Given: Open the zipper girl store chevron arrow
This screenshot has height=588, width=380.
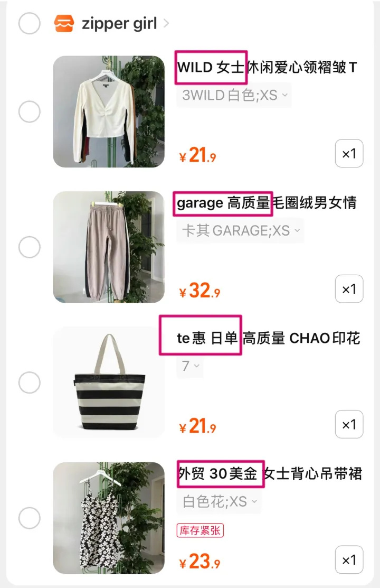Looking at the screenshot, I should 166,24.
